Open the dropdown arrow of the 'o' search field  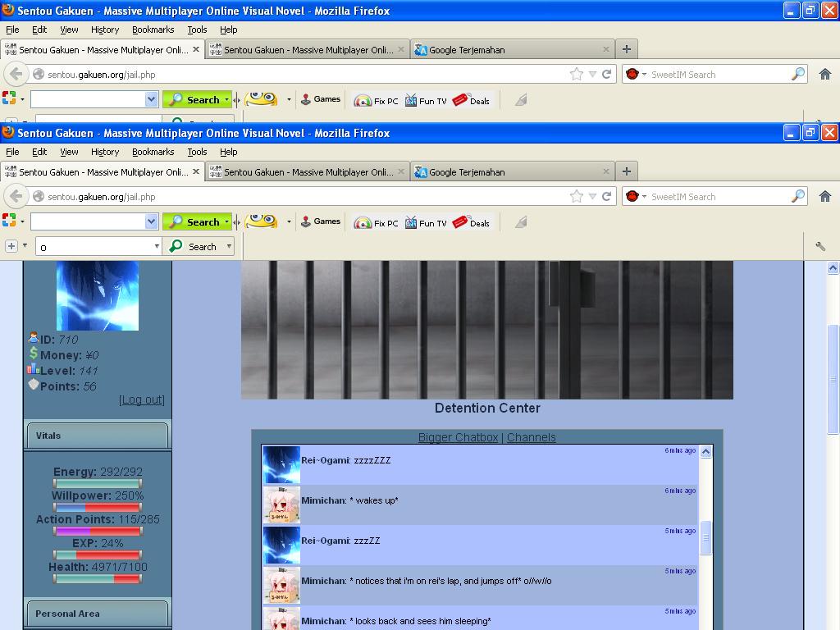click(x=157, y=246)
